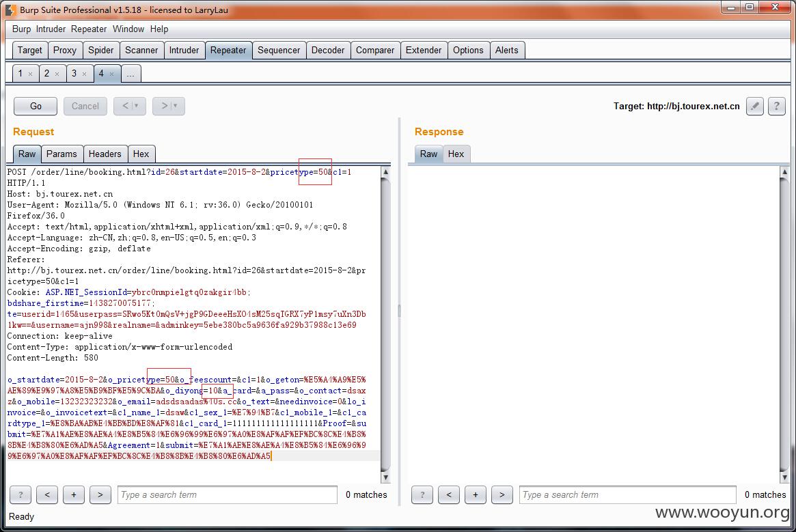Click Target: http://bj.tourex.net.cn label
This screenshot has width=796, height=532.
(x=676, y=106)
